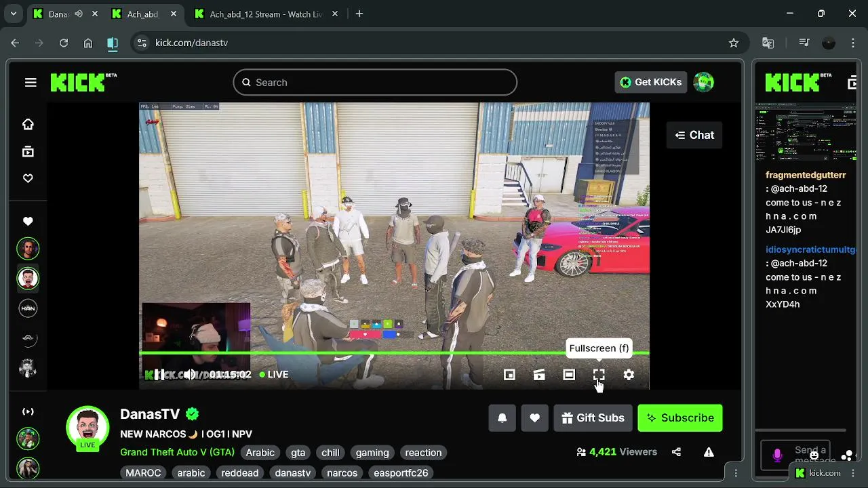Click stream preview thumbnail in side panel
The image size is (868, 488).
pyautogui.click(x=806, y=131)
